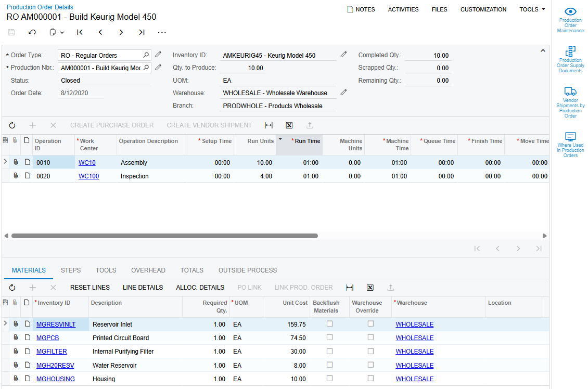
Task: Open the FILES menu item
Action: pos(440,9)
